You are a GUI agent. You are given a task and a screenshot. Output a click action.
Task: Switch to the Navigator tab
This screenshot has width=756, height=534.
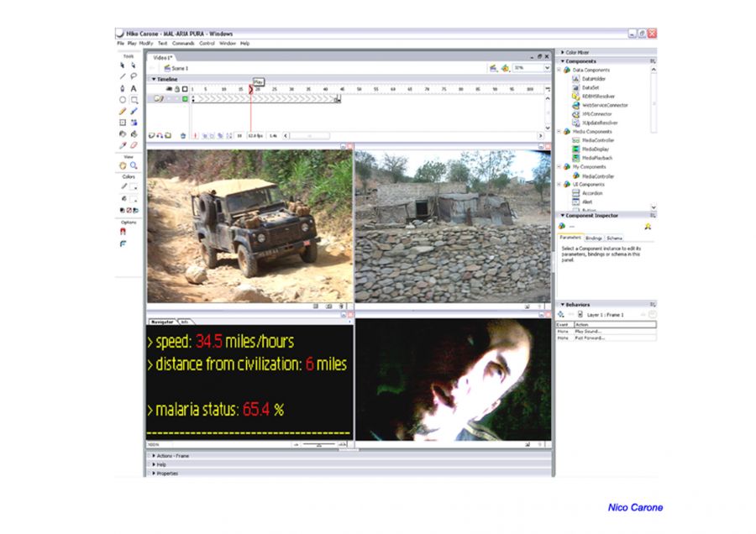[162, 322]
